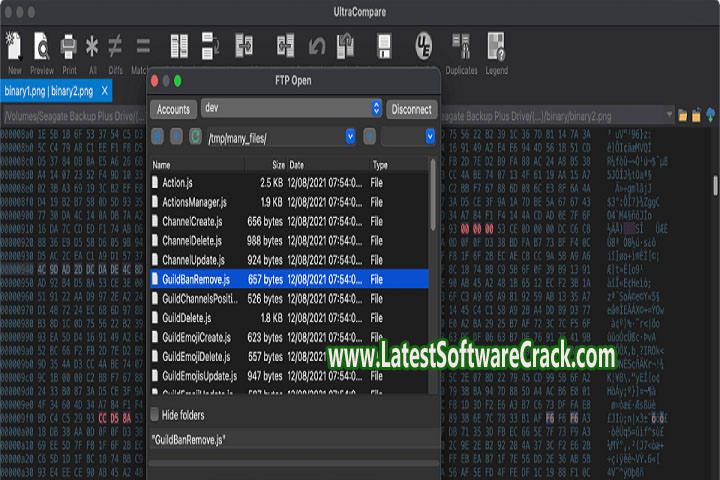Viewport: 720px width, 480px height.
Task: Select Action.js in the file list
Action: (290, 183)
